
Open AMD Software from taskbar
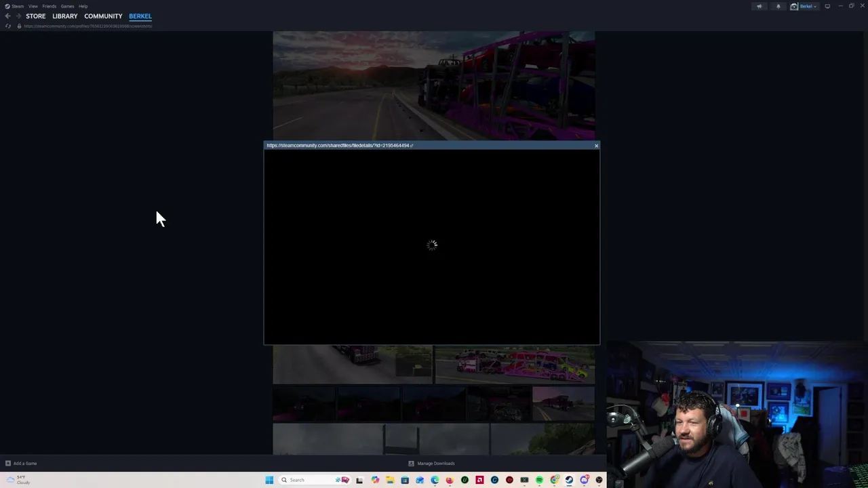(479, 480)
